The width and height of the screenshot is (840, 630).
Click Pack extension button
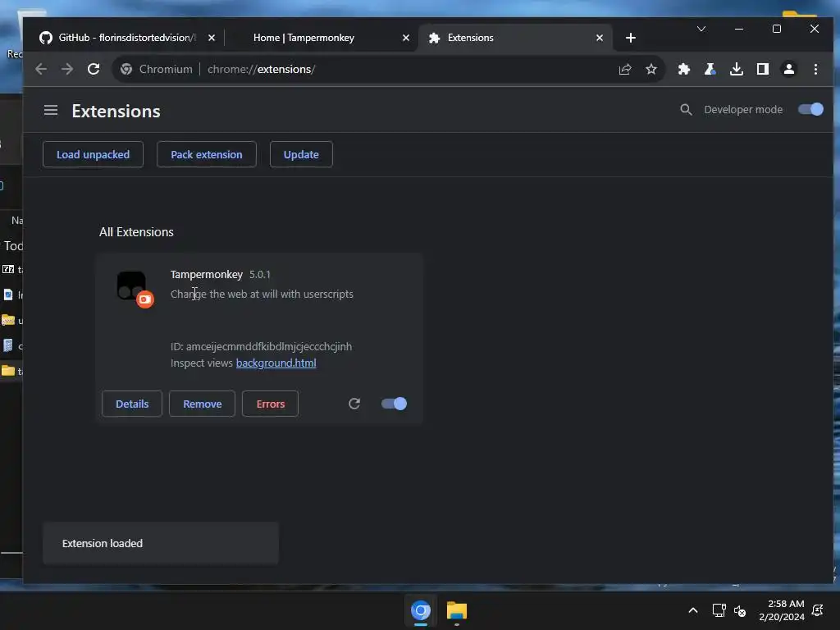206,154
